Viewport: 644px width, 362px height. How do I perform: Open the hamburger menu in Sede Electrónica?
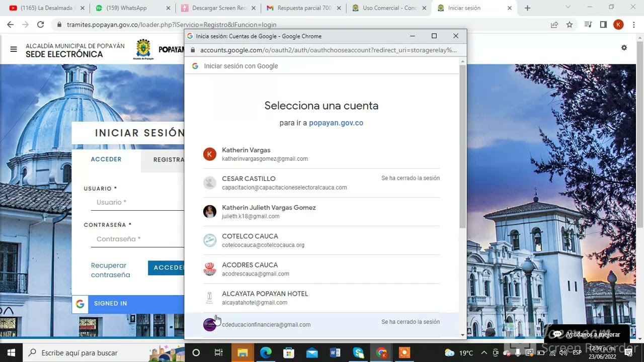[x=14, y=49]
